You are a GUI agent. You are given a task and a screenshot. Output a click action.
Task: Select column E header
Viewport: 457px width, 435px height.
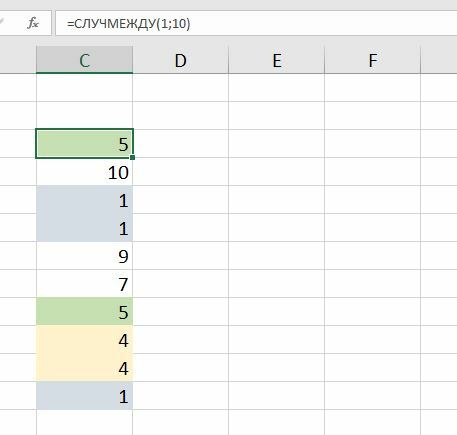276,60
